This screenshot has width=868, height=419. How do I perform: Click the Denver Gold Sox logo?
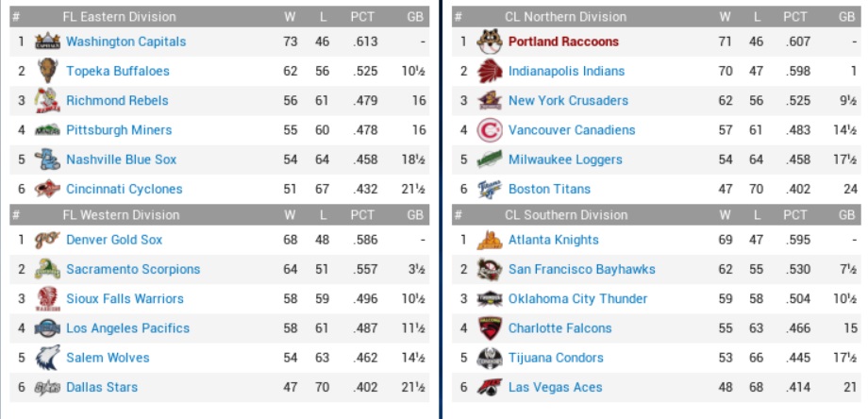47,240
